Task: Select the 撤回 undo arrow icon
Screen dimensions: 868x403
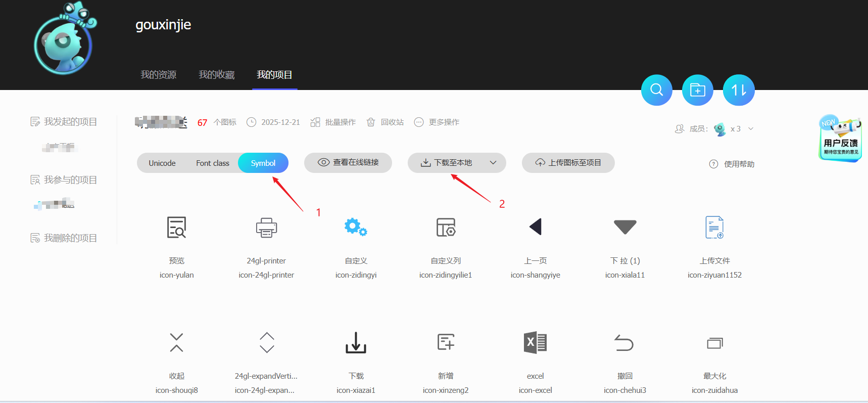Action: coord(624,343)
